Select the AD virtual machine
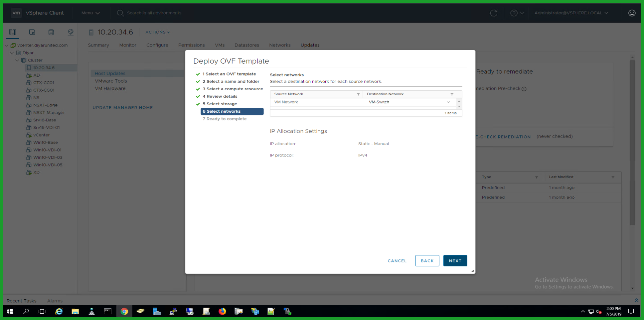Viewport: 644px width, 320px height. click(36, 75)
